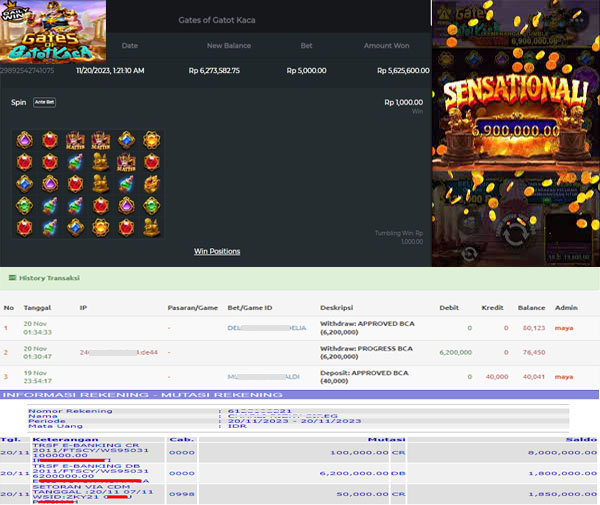Click the Deposit: APPROVED BCA description
Screen dimensions: 600x505
[x=364, y=377]
